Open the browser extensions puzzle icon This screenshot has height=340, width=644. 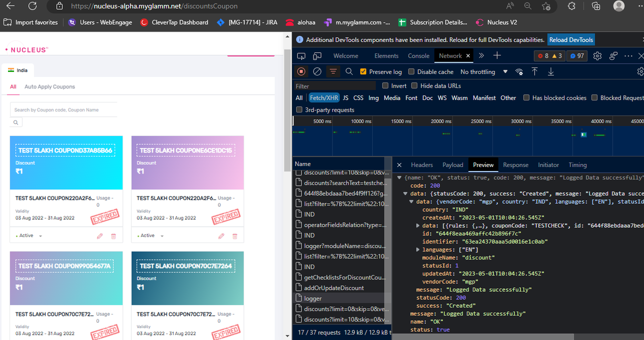(572, 6)
